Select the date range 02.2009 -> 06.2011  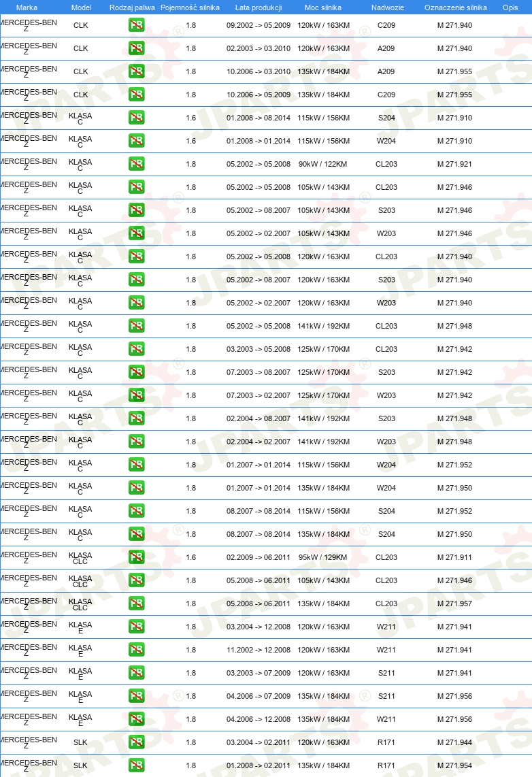[259, 557]
